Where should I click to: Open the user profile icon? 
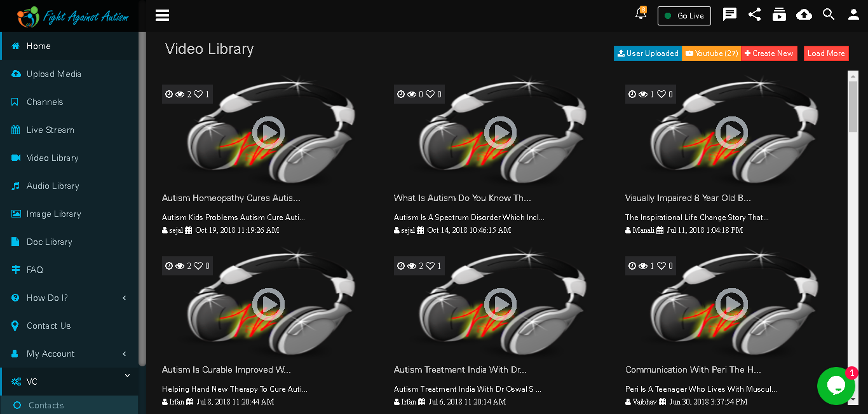coord(853,14)
